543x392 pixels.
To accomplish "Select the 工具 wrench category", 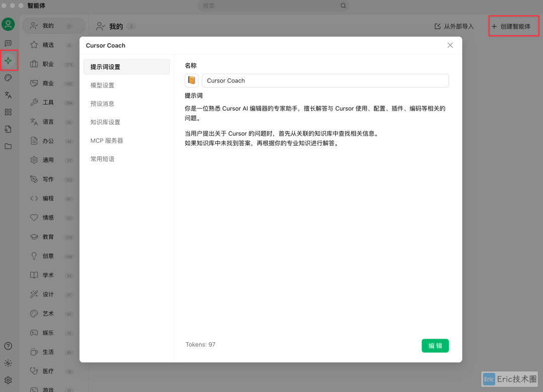I will click(x=54, y=103).
